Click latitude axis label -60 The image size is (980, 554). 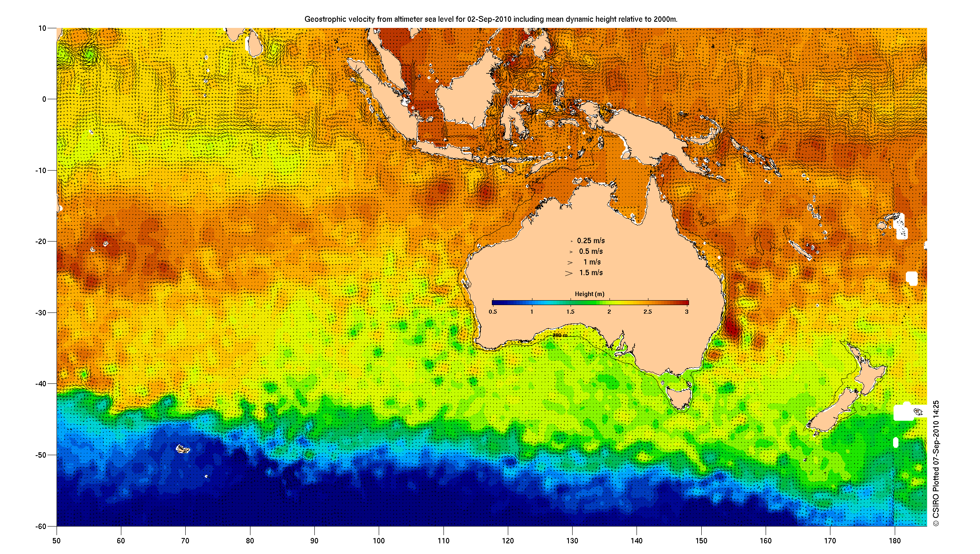41,527
